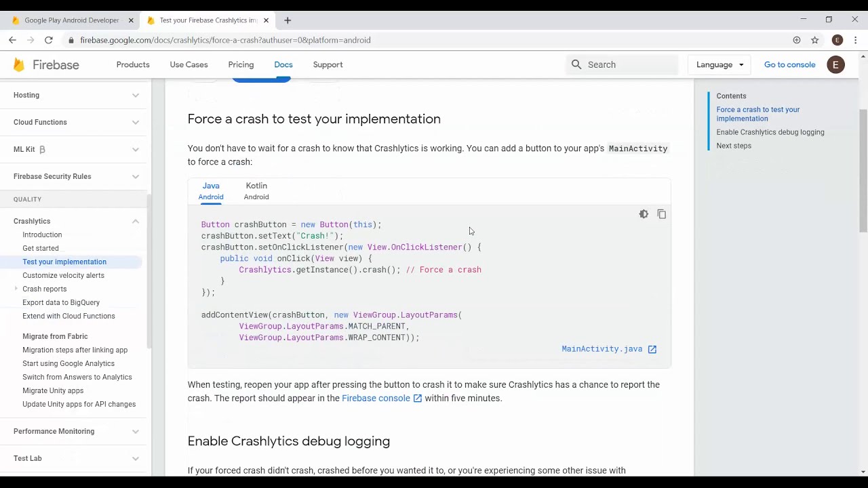
Task: Click the Firebase logo
Action: pyautogui.click(x=46, y=64)
